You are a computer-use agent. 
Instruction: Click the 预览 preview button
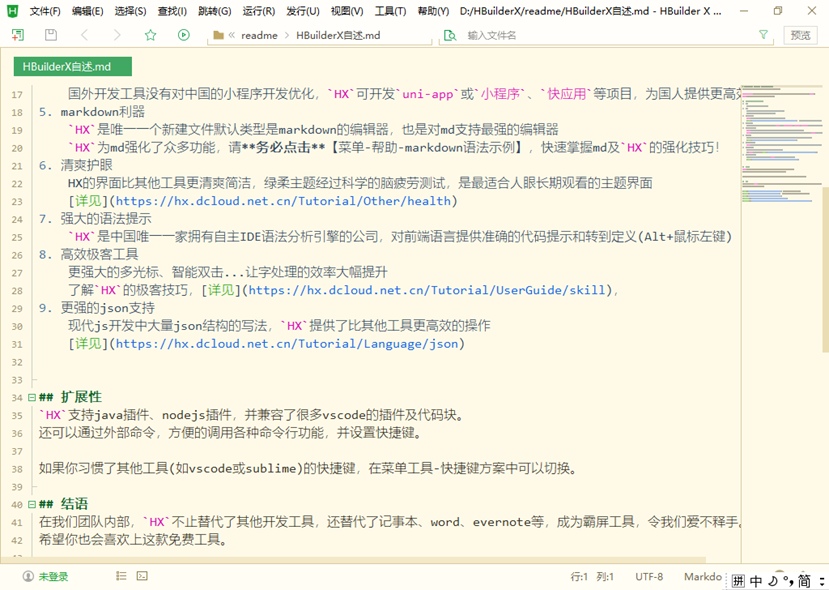pos(800,35)
